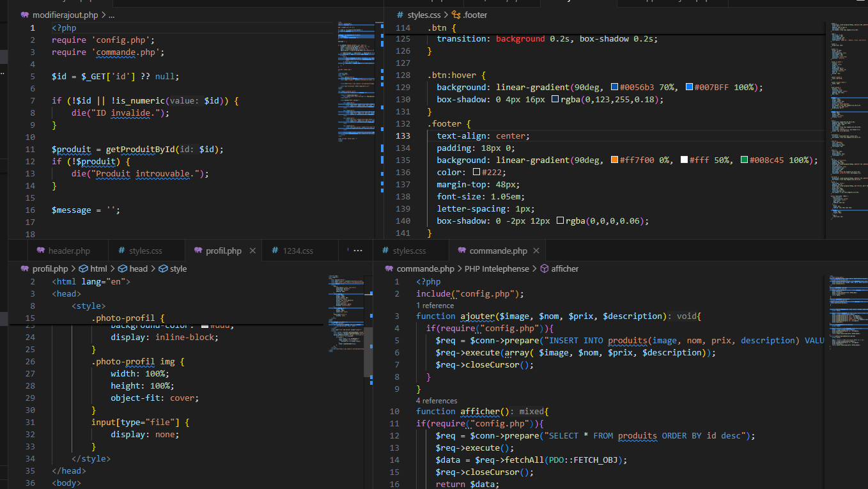The image size is (868, 489).
Task: Switch to the header.php tab
Action: click(x=69, y=251)
